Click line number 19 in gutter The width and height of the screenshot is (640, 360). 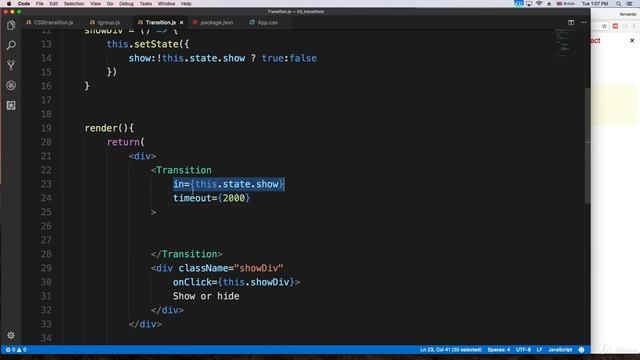(46, 128)
